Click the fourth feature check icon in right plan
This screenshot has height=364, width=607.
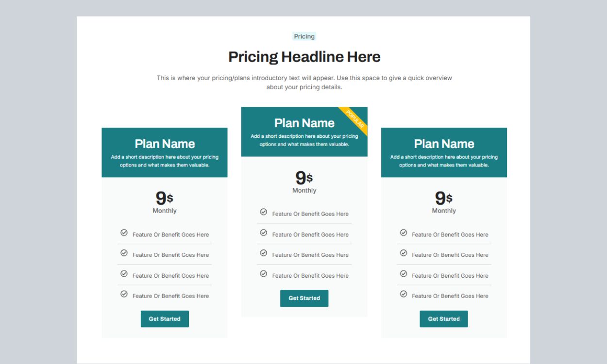click(x=404, y=294)
